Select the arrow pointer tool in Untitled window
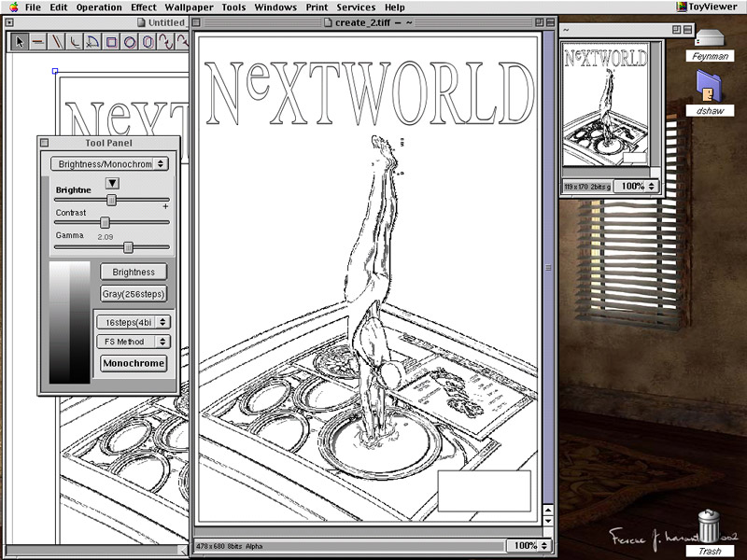The image size is (747, 560). (x=19, y=42)
